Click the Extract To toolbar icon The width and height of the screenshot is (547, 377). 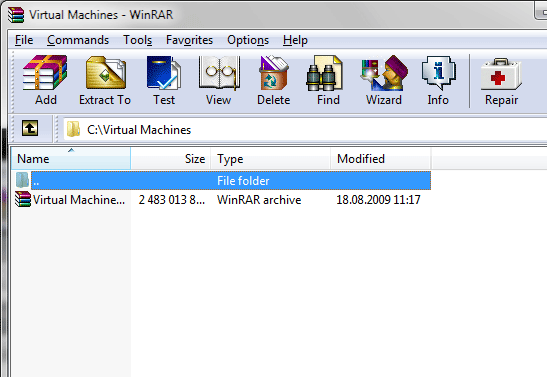[106, 73]
